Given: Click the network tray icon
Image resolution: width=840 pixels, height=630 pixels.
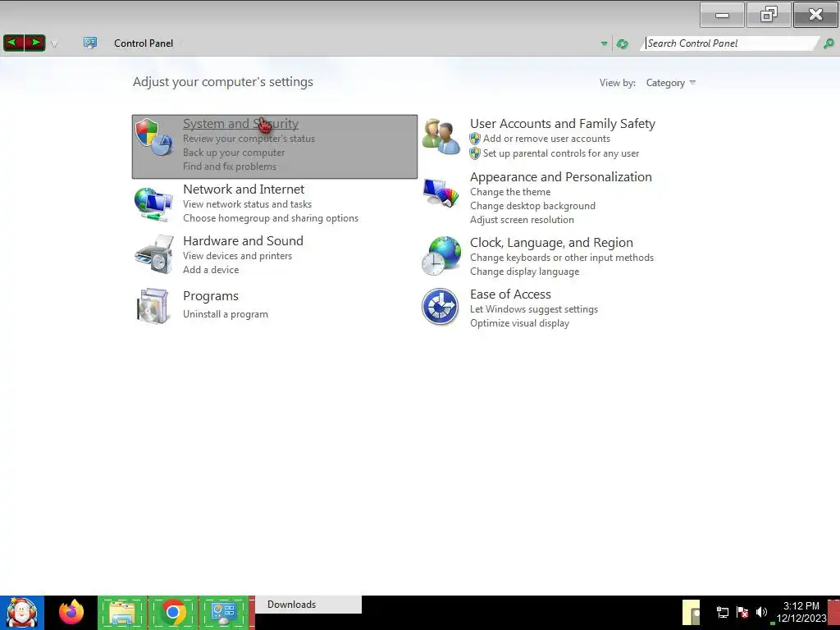Looking at the screenshot, I should [x=722, y=612].
